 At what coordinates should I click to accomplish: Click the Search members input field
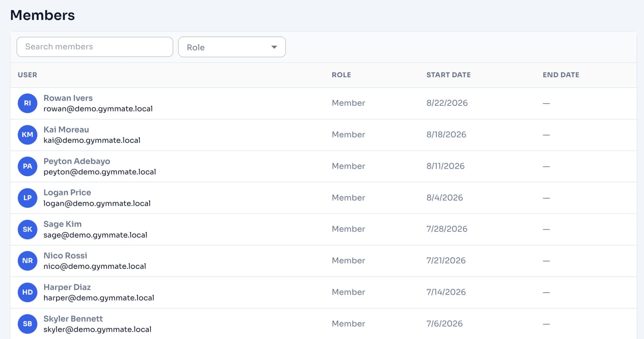(95, 47)
